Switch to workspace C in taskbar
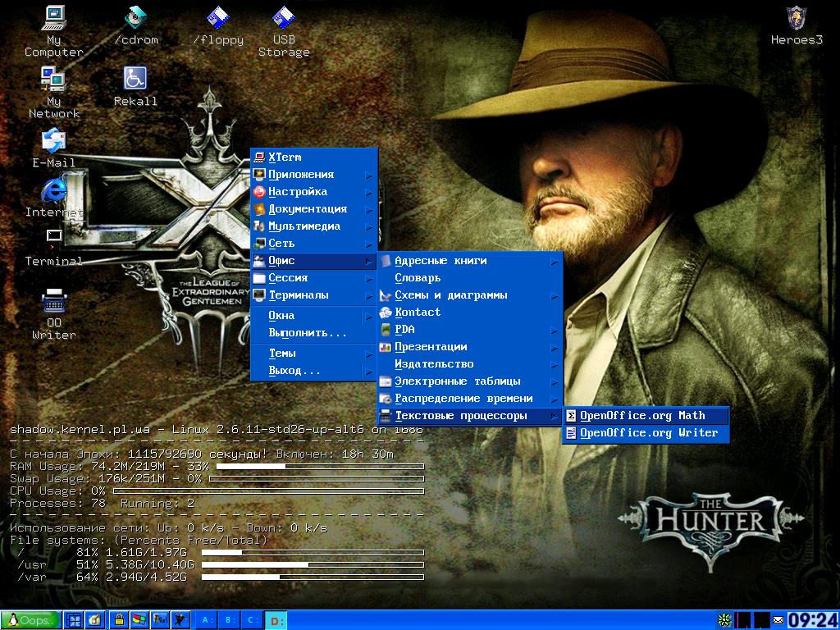Screen dimensions: 840x630 (x=252, y=620)
